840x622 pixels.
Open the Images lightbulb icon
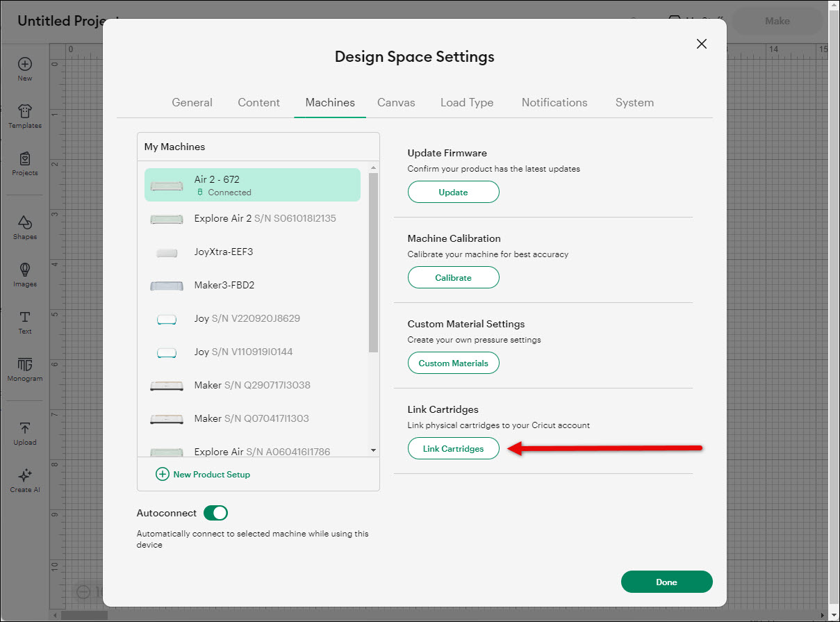(x=25, y=270)
